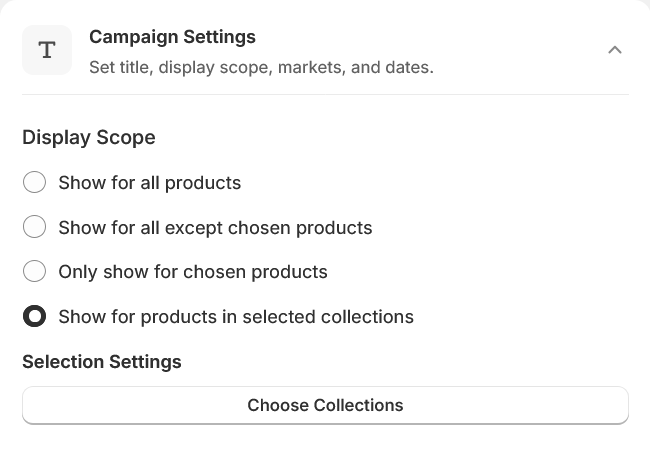The image size is (650, 452).
Task: Click the Selection Settings label
Action: [102, 361]
